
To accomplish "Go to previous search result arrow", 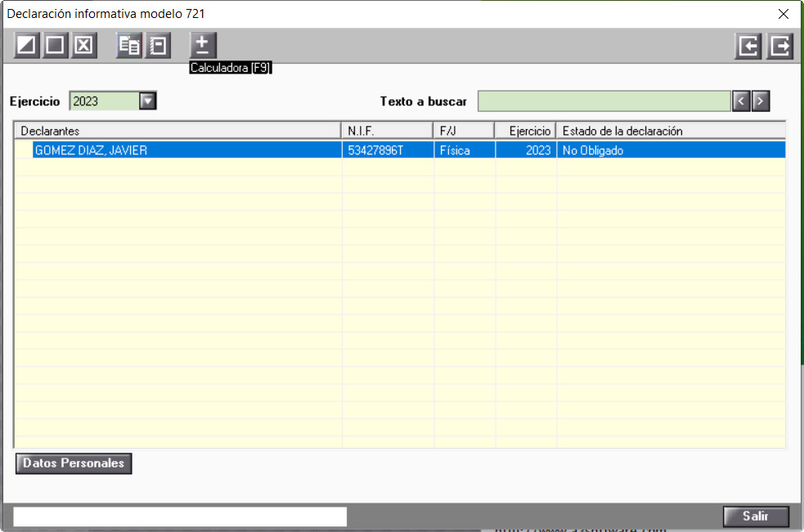I will (741, 101).
